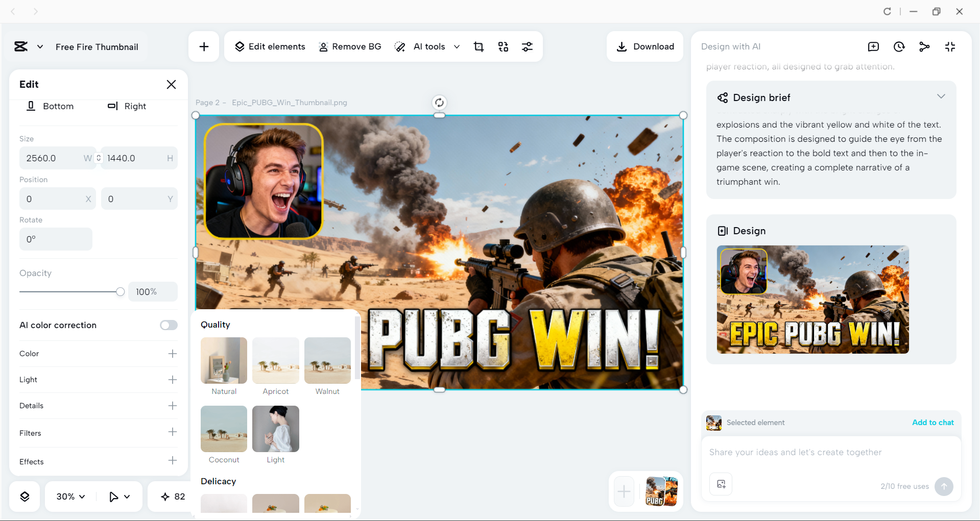Align element to Bottom
The height and width of the screenshot is (521, 980).
tap(50, 106)
